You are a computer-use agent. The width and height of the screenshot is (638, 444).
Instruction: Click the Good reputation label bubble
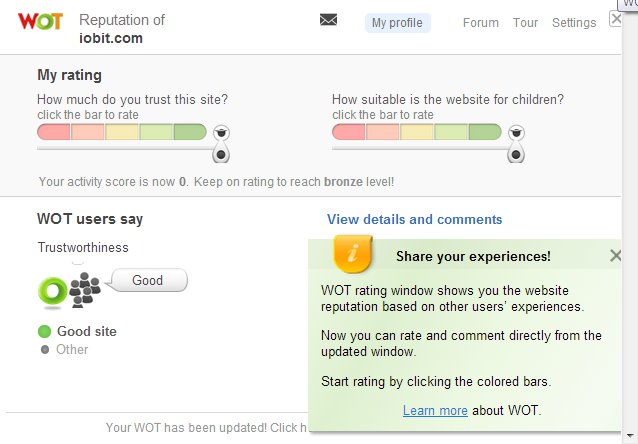[148, 280]
